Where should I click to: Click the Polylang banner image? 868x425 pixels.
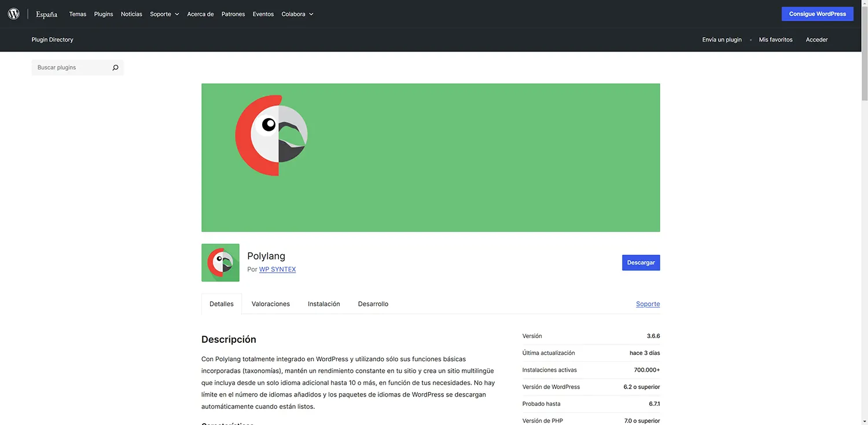coord(431,157)
